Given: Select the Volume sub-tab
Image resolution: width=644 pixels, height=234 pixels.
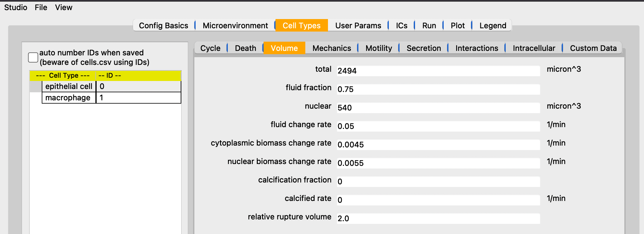Looking at the screenshot, I should (284, 48).
